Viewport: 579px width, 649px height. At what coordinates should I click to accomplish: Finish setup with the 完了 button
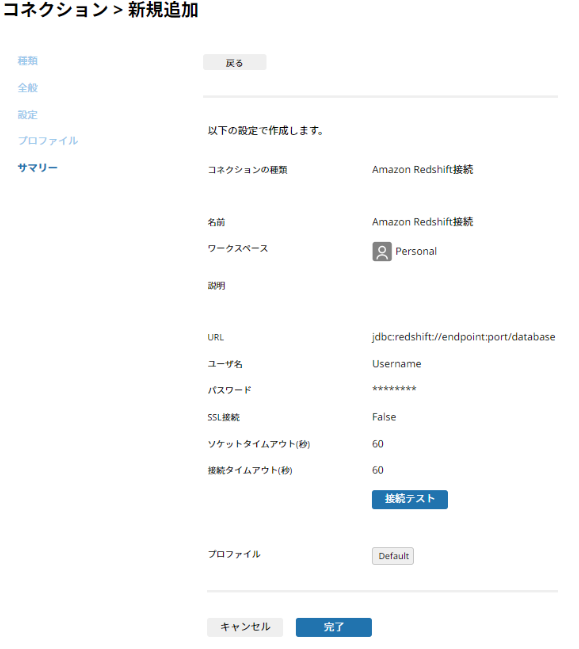click(333, 627)
